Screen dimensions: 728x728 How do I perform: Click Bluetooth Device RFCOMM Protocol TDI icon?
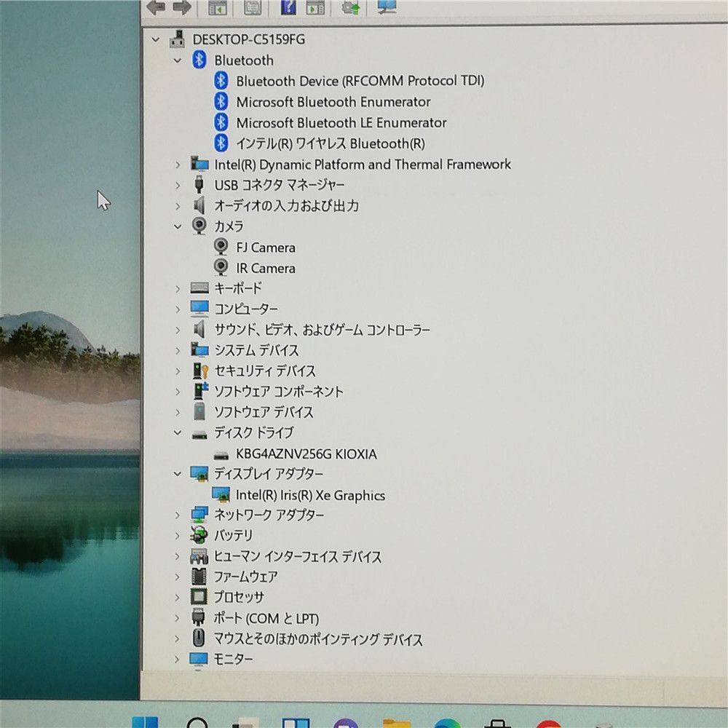click(x=221, y=80)
